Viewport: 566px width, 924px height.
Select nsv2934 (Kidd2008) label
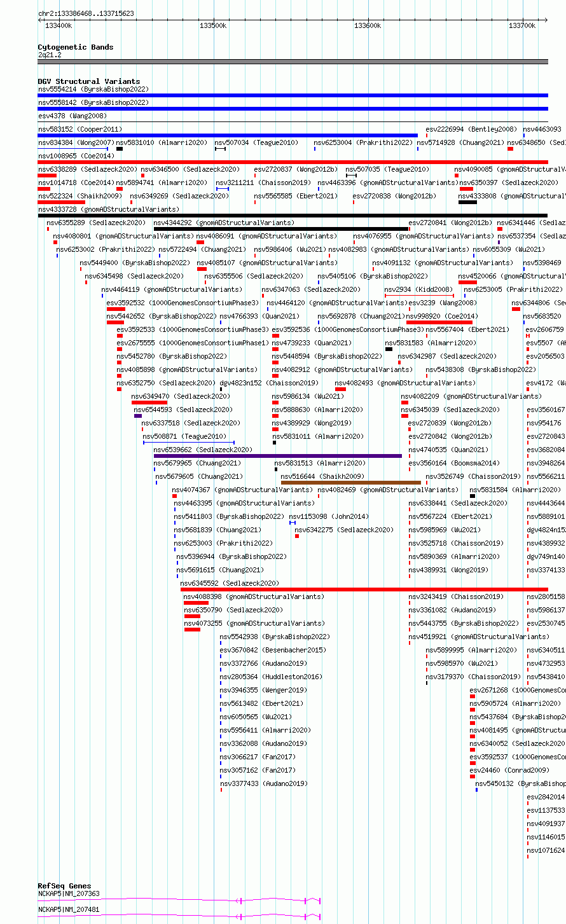tap(418, 289)
